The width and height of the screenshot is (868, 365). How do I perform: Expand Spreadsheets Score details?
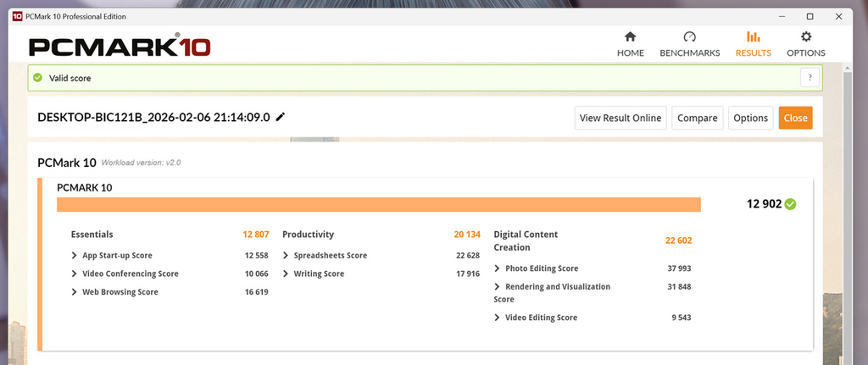coord(286,256)
